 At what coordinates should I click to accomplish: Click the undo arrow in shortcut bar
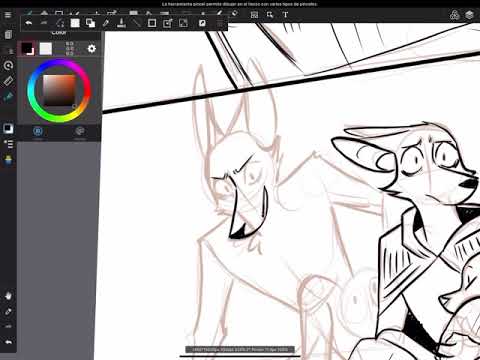[x=29, y=23]
